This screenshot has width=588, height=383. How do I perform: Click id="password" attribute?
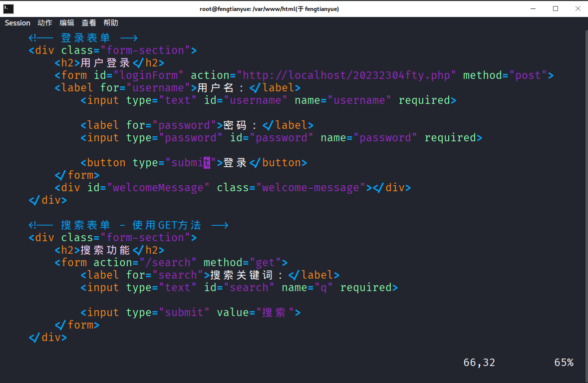272,138
